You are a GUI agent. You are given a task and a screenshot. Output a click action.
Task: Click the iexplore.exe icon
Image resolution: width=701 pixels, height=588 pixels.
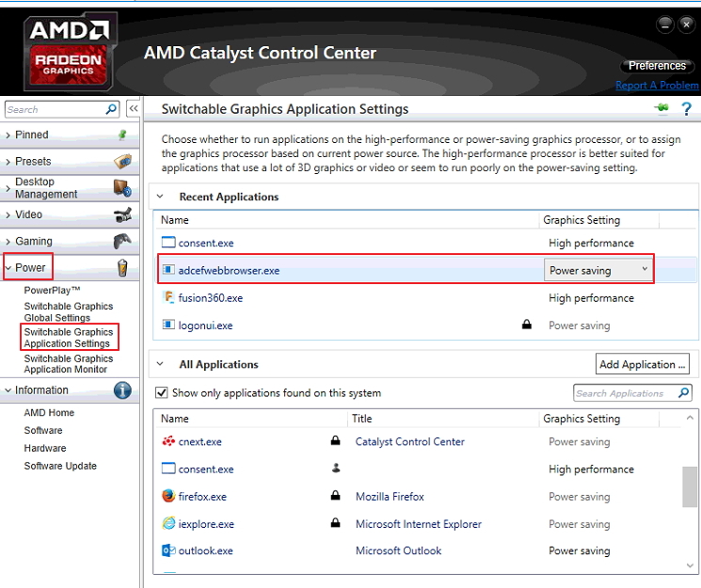(168, 523)
